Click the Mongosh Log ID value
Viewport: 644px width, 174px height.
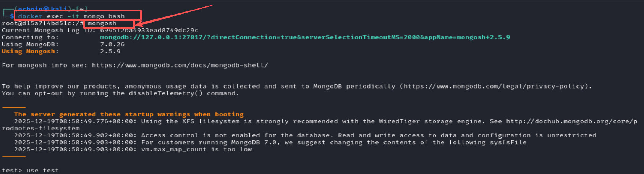coord(149,30)
